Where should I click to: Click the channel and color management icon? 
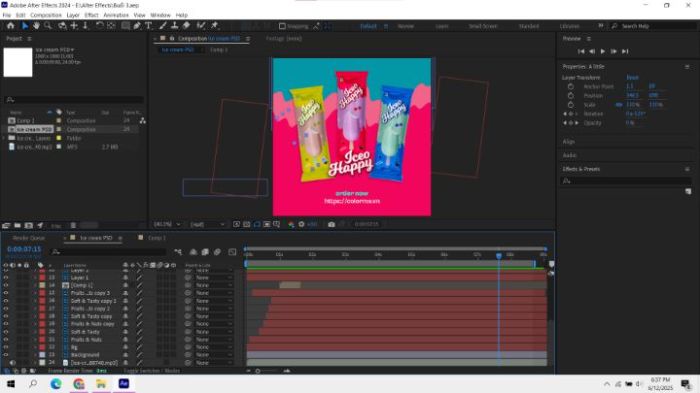tap(291, 224)
